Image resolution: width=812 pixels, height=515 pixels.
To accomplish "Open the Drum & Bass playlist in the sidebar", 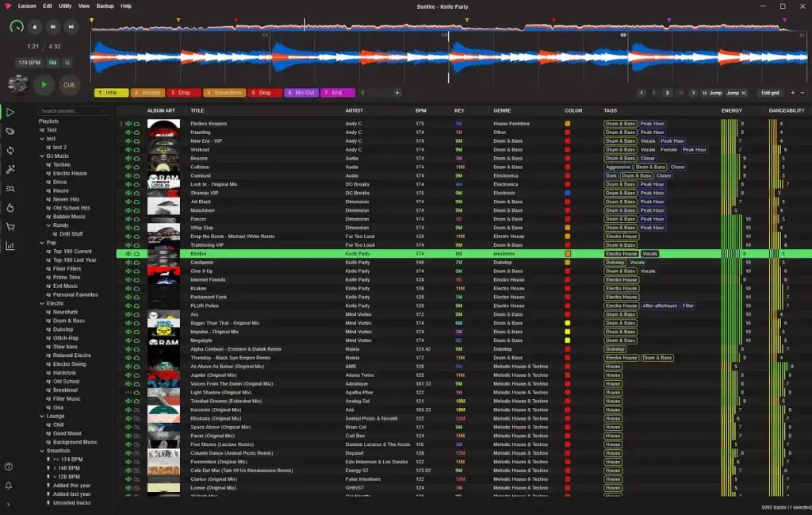I will 68,321.
